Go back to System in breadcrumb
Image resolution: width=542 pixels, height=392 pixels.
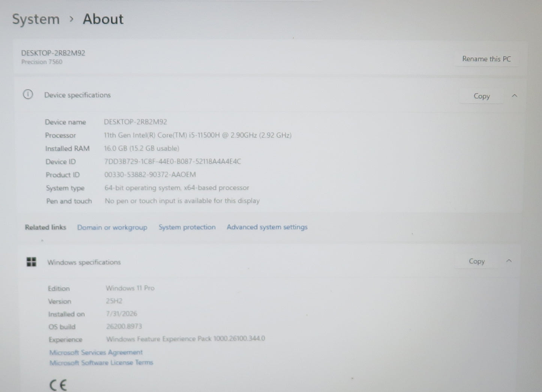point(36,19)
